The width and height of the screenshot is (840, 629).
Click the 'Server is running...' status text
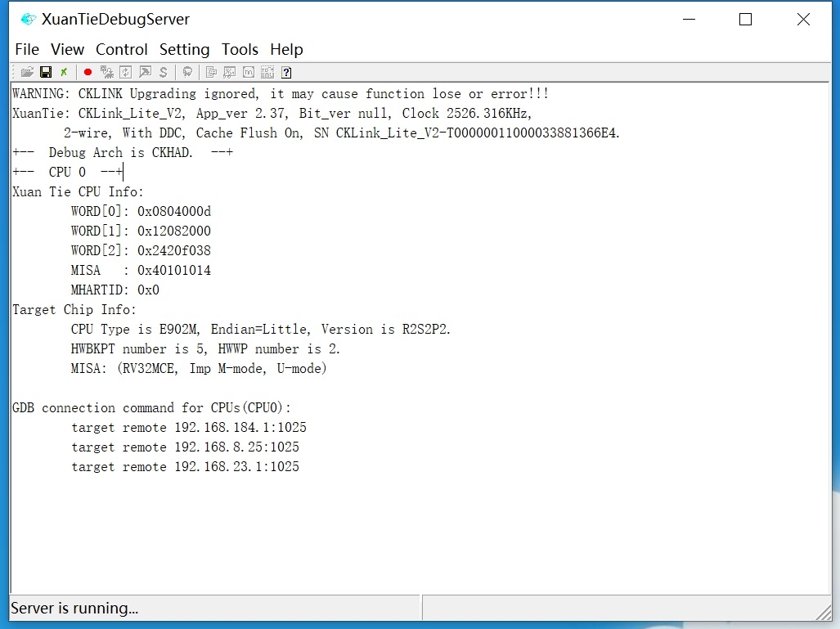click(74, 608)
